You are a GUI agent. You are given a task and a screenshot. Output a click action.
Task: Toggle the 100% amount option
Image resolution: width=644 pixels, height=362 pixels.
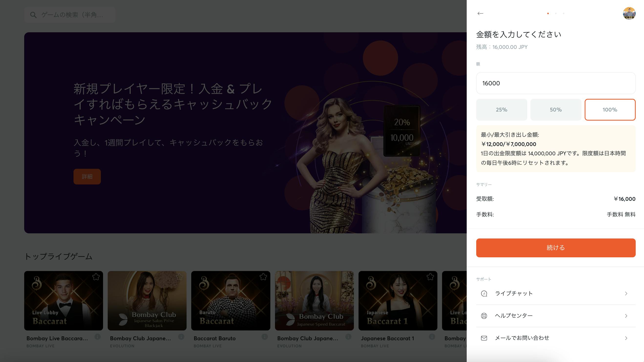pyautogui.click(x=610, y=110)
